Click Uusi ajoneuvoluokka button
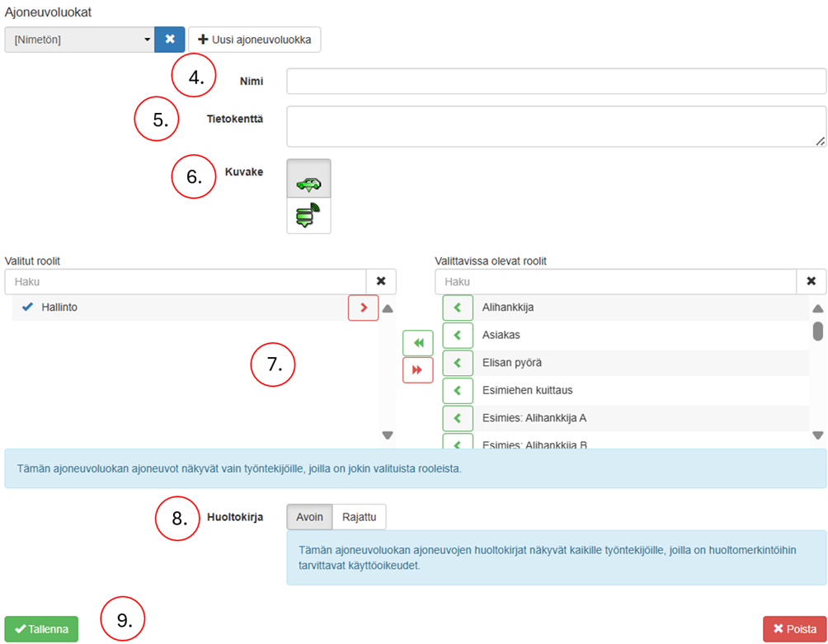Screen dimensions: 828x644 point(254,39)
